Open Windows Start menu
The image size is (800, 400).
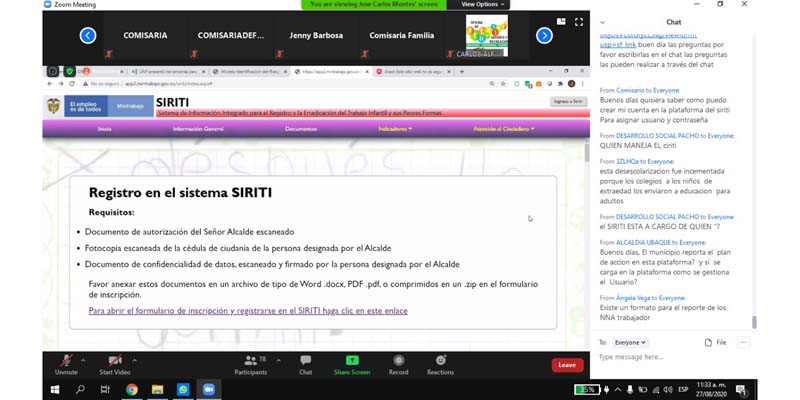(x=55, y=390)
